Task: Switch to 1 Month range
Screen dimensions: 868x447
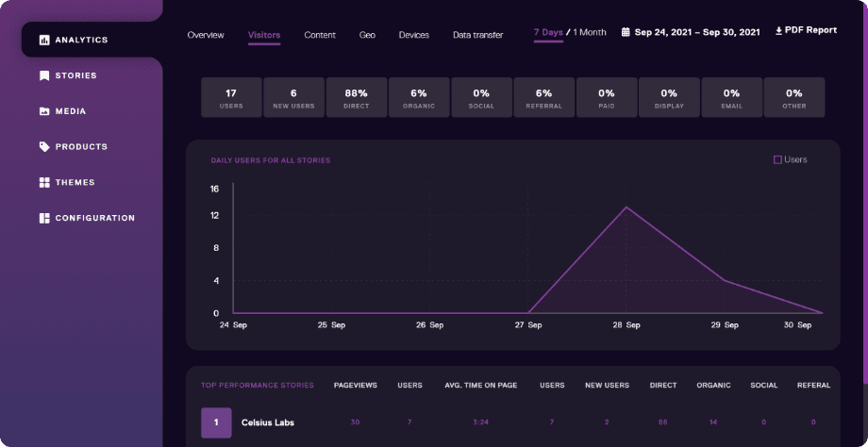Action: pos(590,32)
